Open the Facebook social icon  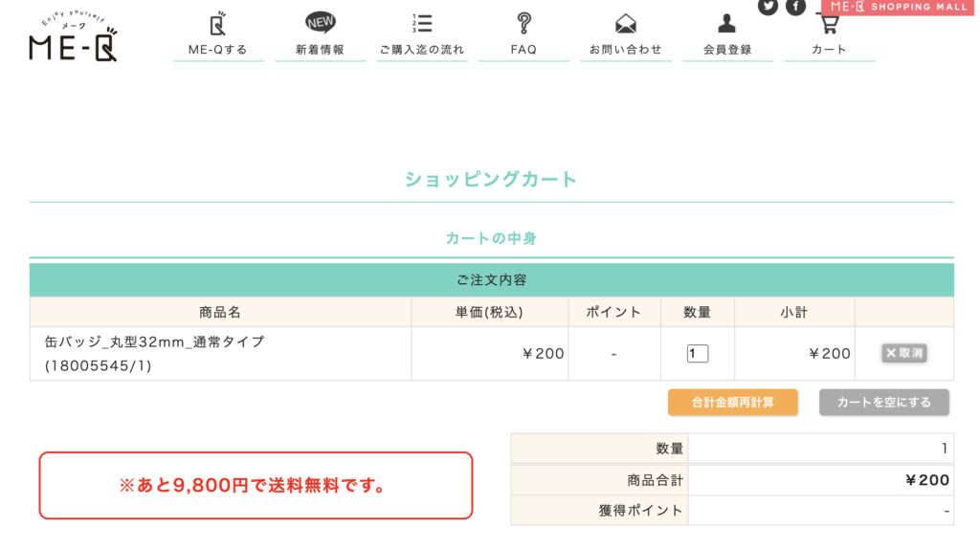point(795,7)
